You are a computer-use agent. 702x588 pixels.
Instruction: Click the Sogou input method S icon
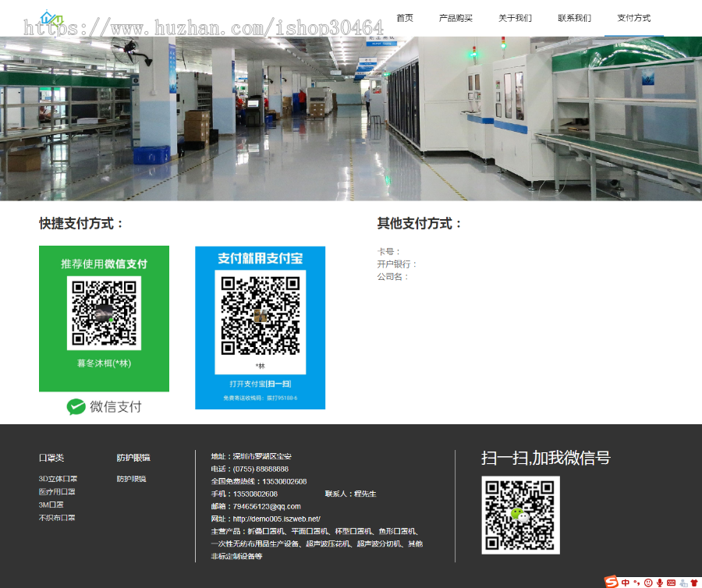611,582
